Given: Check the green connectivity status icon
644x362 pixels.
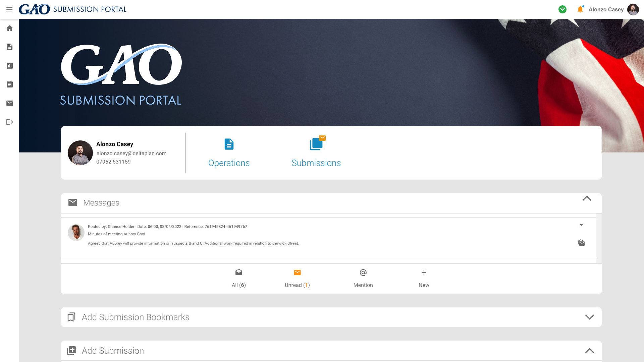Looking at the screenshot, I should point(562,9).
